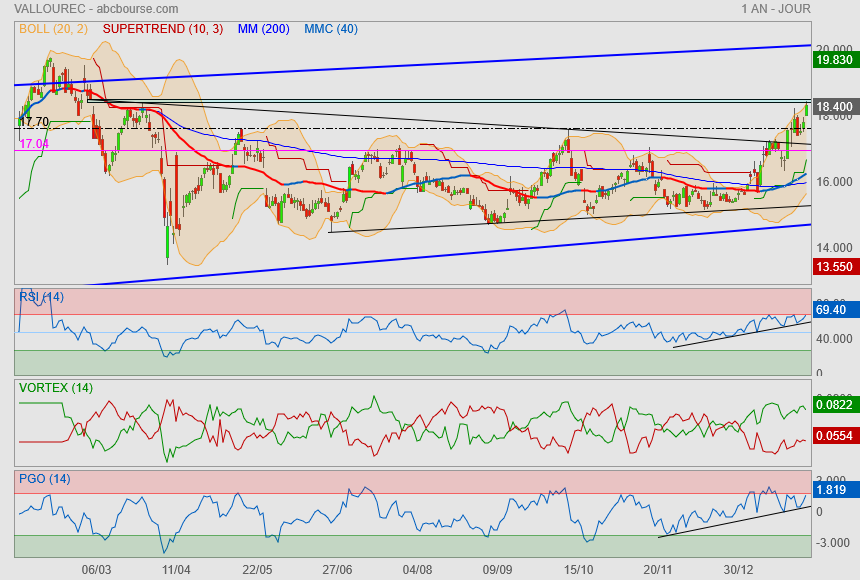Select the black 18.400 current price tag
The height and width of the screenshot is (580, 860).
click(834, 106)
